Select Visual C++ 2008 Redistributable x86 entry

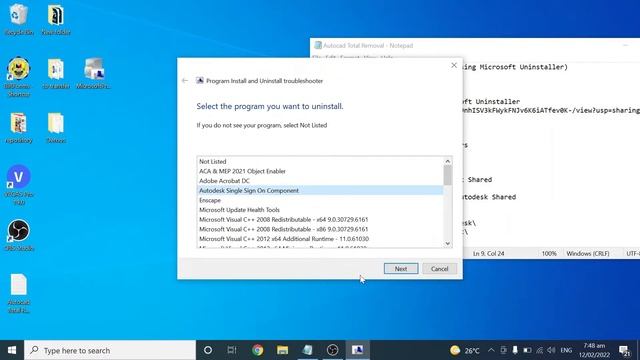point(320,229)
